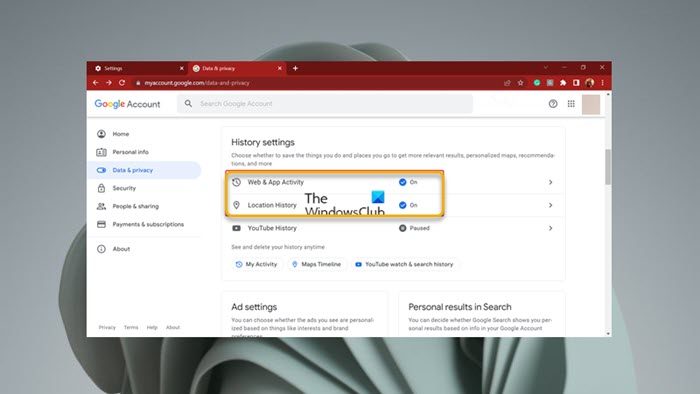Click the YouTube History Paused status

click(414, 228)
